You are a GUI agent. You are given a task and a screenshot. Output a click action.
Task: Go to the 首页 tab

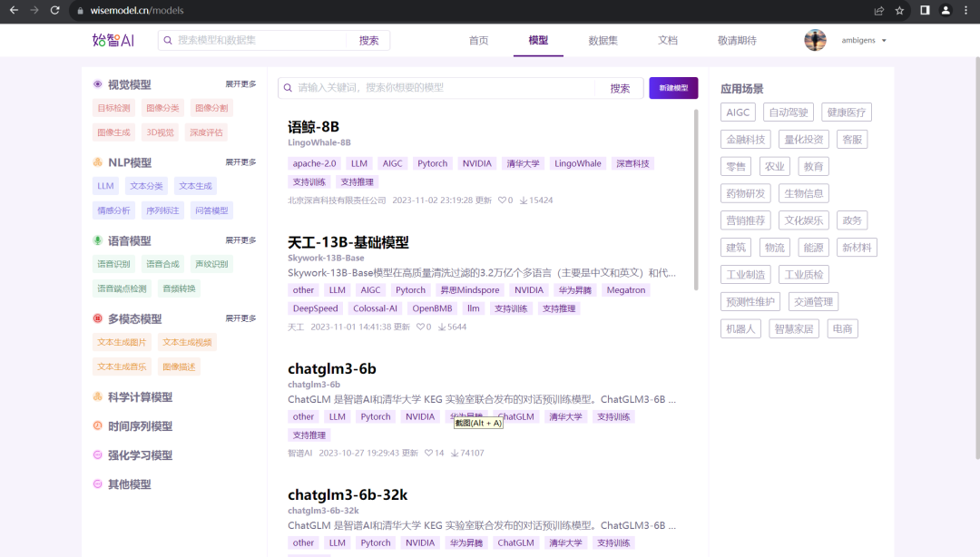479,40
